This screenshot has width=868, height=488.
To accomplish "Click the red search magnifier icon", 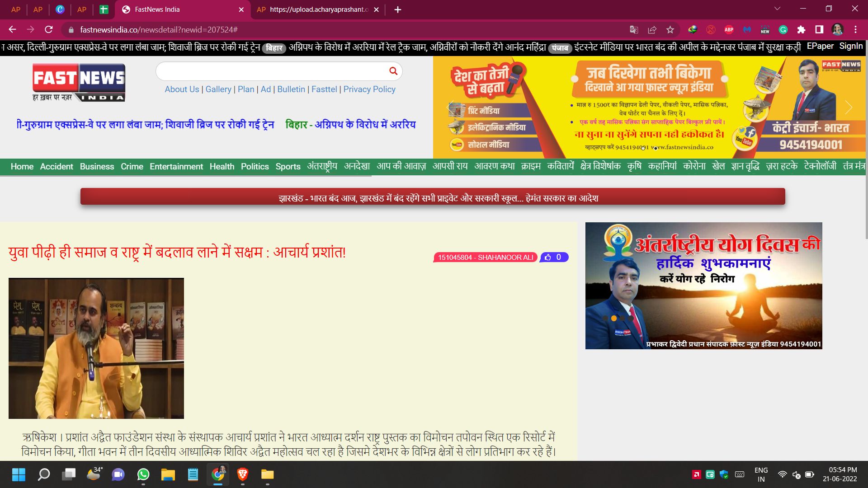I will tap(393, 71).
